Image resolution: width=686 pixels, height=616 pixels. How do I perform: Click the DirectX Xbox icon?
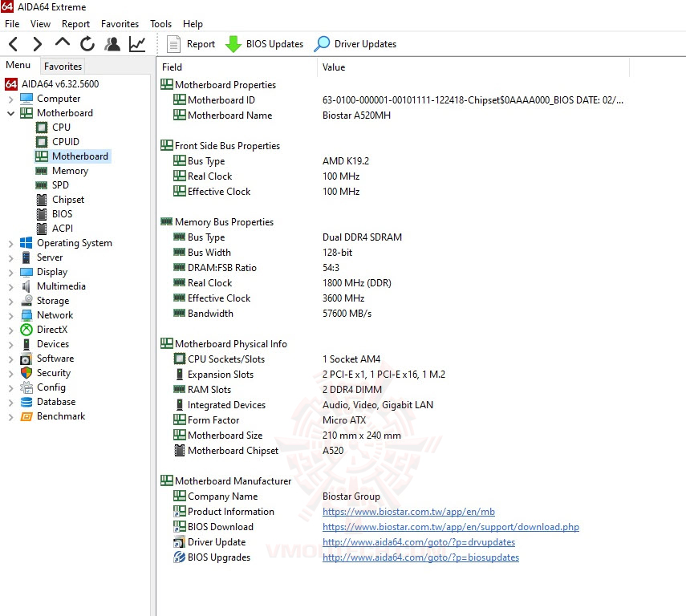[26, 330]
